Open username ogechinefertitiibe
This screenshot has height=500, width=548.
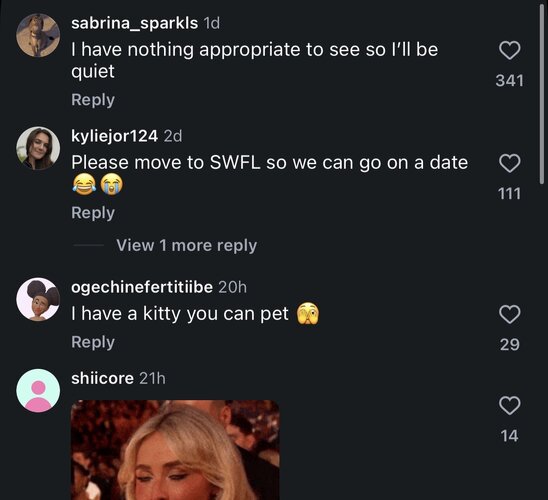142,287
